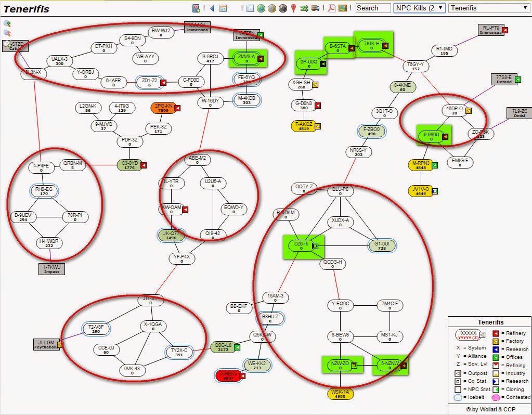532x415 pixels.
Task: Open the green route shuffle arrows icon
Action: coord(304,8)
